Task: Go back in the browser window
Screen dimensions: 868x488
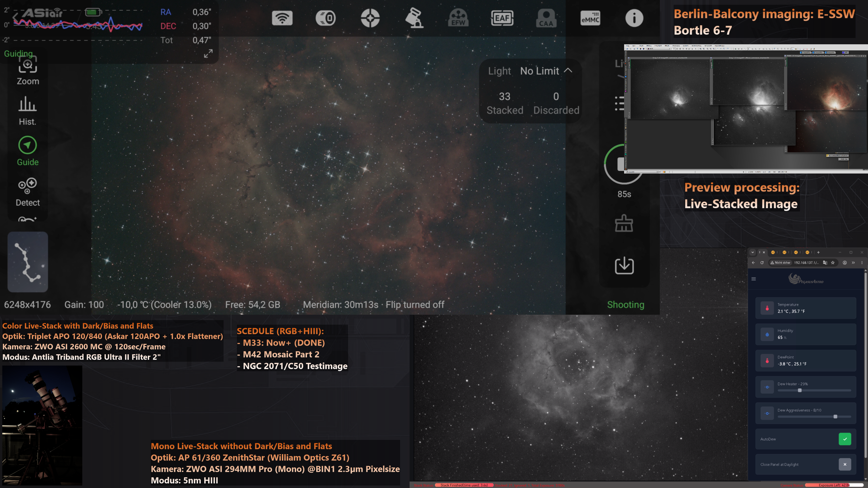Action: [x=753, y=263]
